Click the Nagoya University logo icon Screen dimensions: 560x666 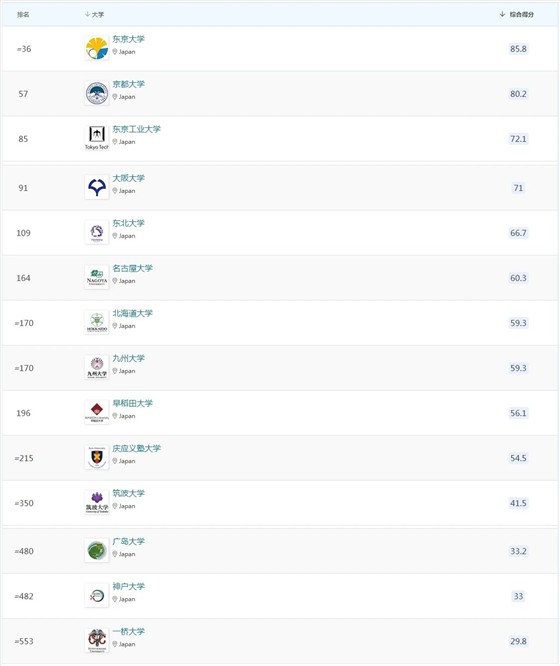point(97,277)
